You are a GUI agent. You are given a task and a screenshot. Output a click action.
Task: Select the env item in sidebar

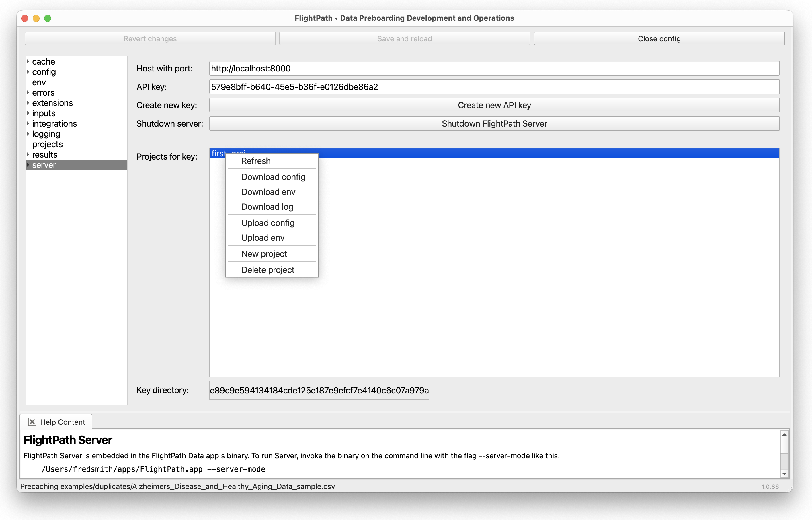tap(39, 82)
